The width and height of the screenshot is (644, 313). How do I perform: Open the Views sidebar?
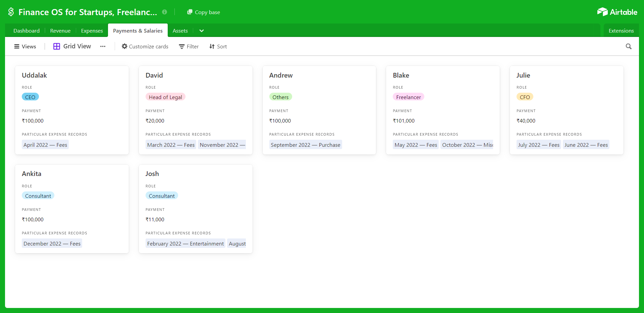pyautogui.click(x=25, y=46)
